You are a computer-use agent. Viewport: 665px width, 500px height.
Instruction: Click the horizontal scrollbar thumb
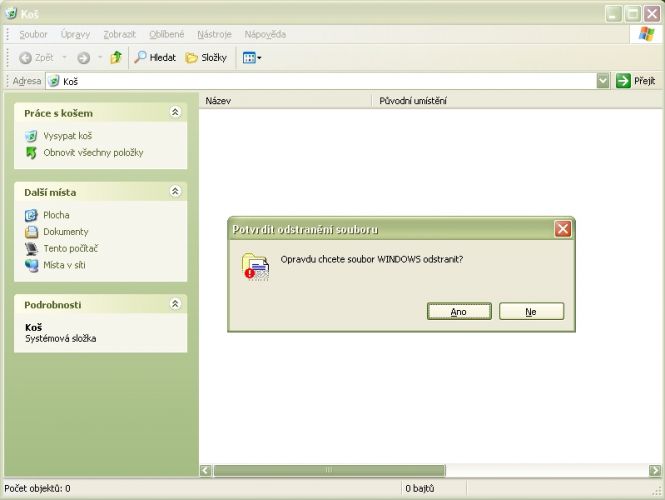(329, 470)
